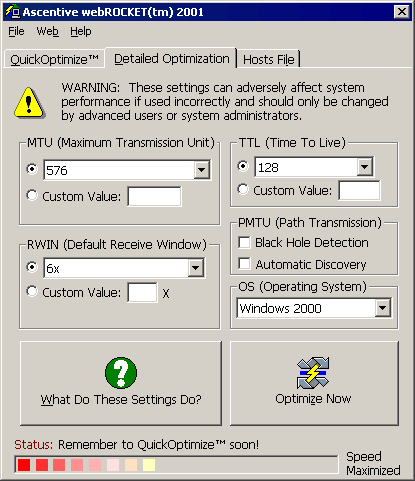Select the MTU Custom Value radio button

click(x=32, y=195)
